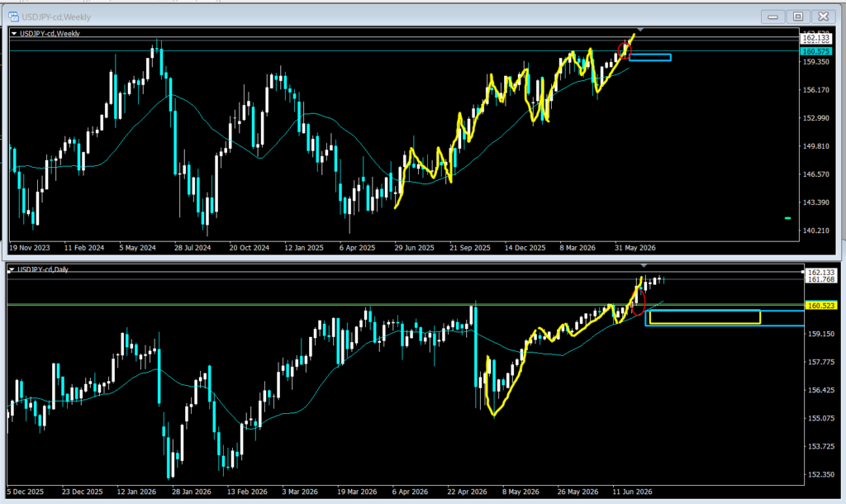
Task: Open the triangle menu beside USDJPY-cd,Daily chart label
Action: click(x=12, y=269)
